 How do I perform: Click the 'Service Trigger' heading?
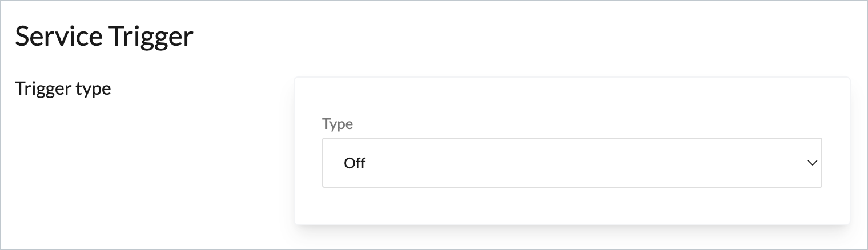pos(104,37)
